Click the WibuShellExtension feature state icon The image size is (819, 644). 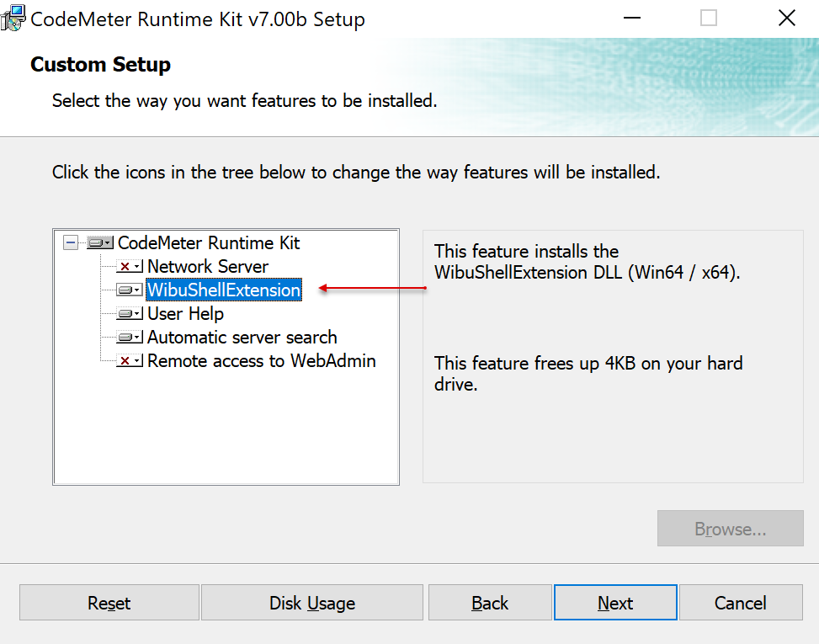pos(127,290)
